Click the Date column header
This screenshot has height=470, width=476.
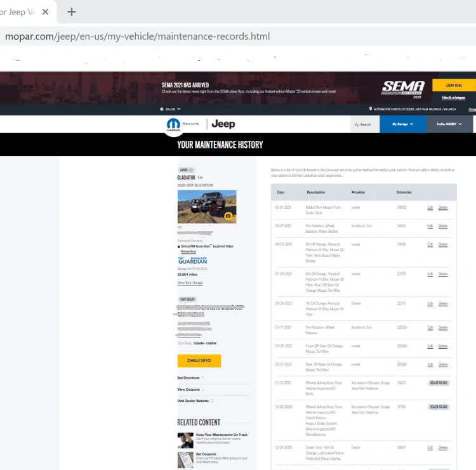[281, 192]
